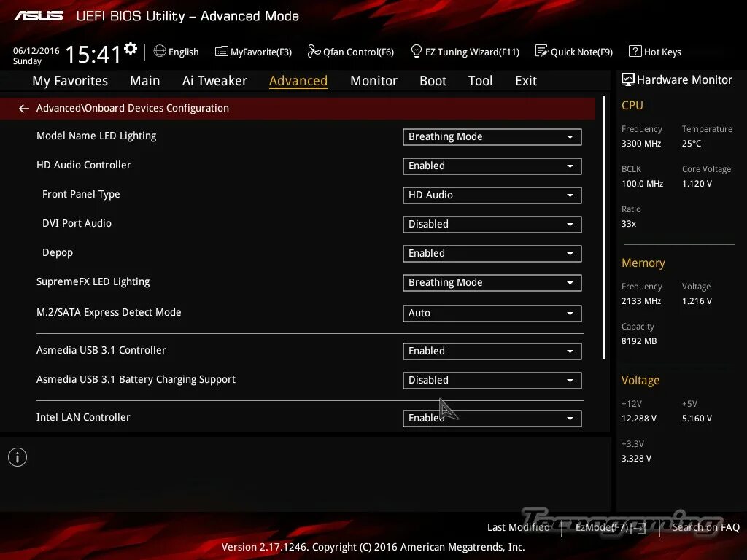The width and height of the screenshot is (747, 560).
Task: Open MyFavorite(F3) from top toolbar
Action: 253,52
